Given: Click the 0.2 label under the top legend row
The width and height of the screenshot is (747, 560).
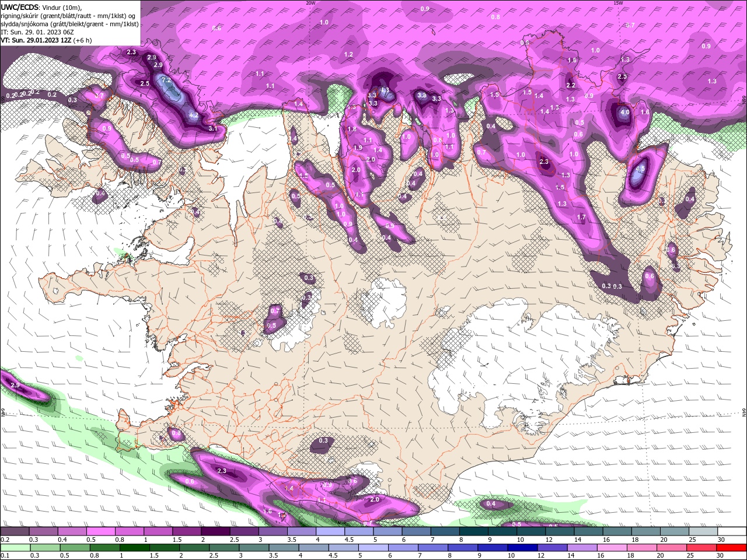Looking at the screenshot, I should [x=5, y=540].
